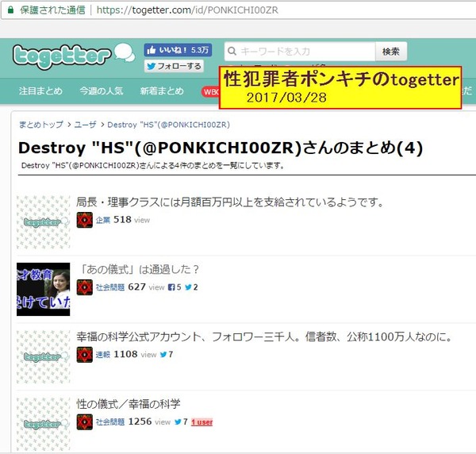
Task: Click thumbnail of 局長・理事クラス summary
Action: (x=44, y=222)
